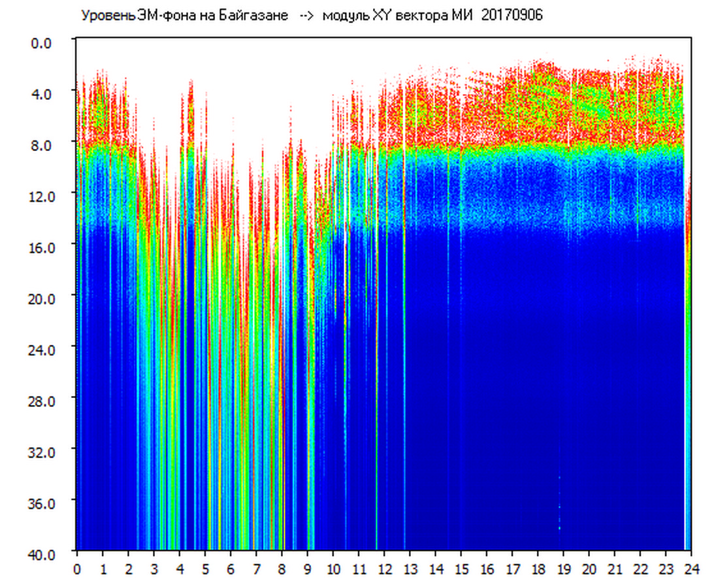The image size is (716, 588).
Task: Click the x-axis label 0
Action: [x=77, y=568]
